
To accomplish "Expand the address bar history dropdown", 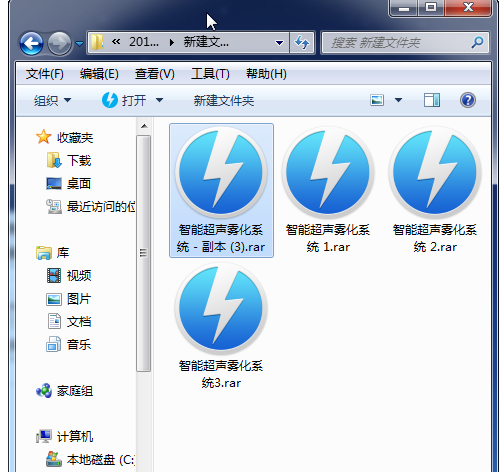I will (279, 43).
